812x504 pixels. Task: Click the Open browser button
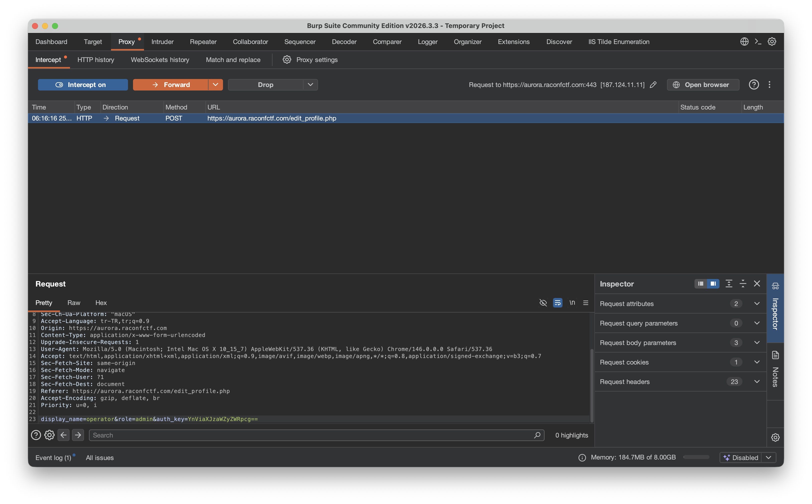click(703, 85)
